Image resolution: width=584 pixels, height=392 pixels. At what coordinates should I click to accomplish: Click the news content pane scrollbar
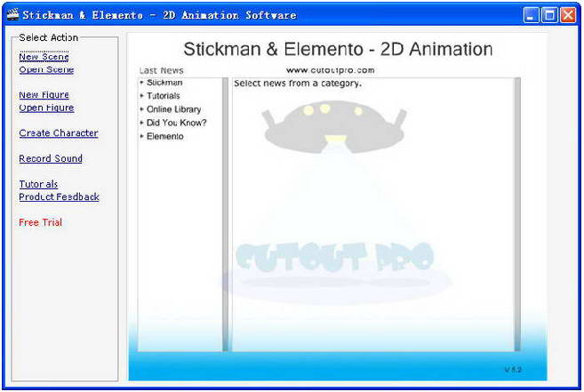pyautogui.click(x=517, y=214)
